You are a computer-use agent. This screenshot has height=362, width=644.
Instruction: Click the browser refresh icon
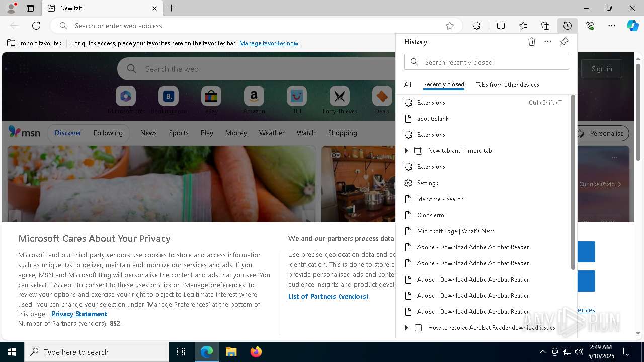(x=36, y=26)
